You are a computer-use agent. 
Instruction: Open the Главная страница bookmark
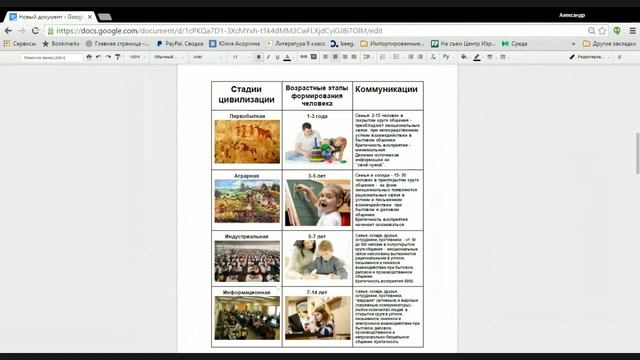(118, 43)
